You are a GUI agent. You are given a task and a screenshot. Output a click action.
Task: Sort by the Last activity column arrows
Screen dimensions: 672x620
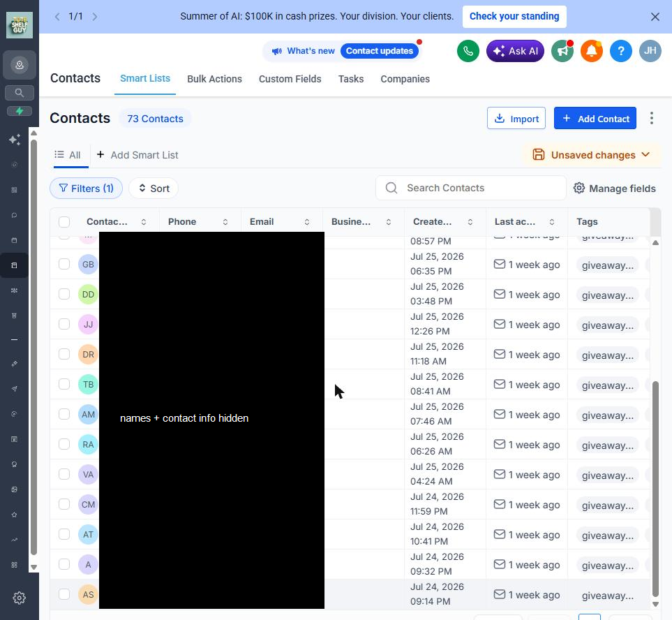click(551, 221)
